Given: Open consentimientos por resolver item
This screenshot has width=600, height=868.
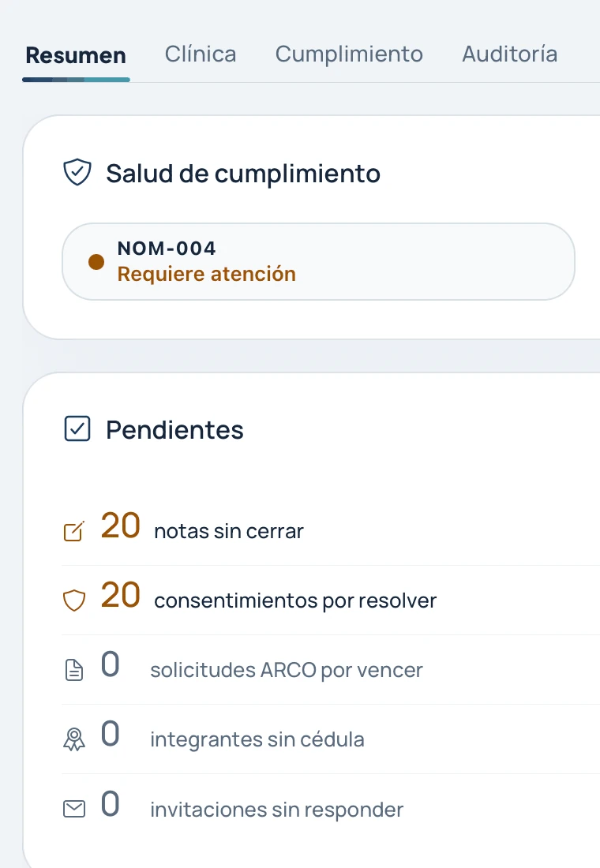Looking at the screenshot, I should [x=331, y=600].
